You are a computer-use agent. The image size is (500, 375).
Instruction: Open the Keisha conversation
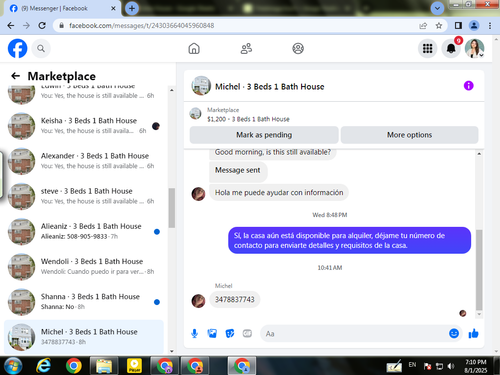[x=83, y=126]
